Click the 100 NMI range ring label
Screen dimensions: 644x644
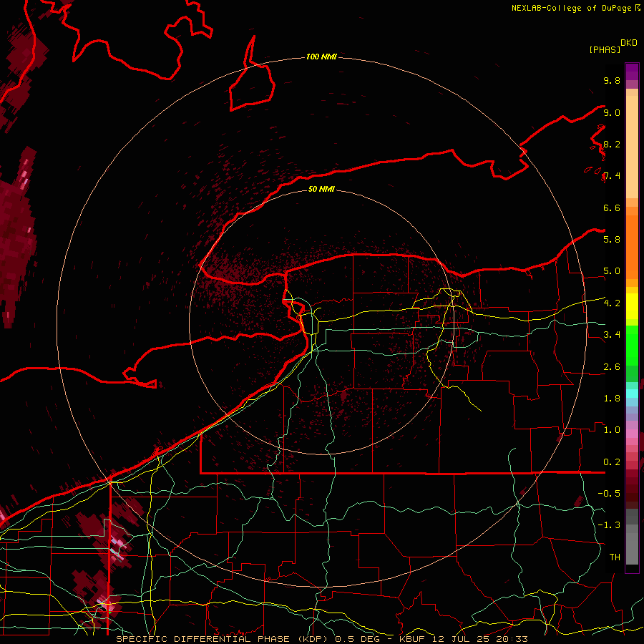point(321,57)
